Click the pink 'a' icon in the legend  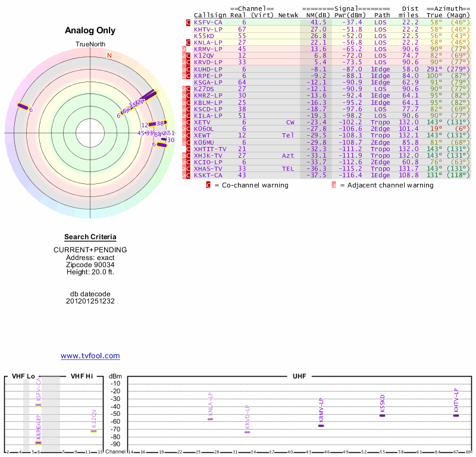pyautogui.click(x=334, y=185)
